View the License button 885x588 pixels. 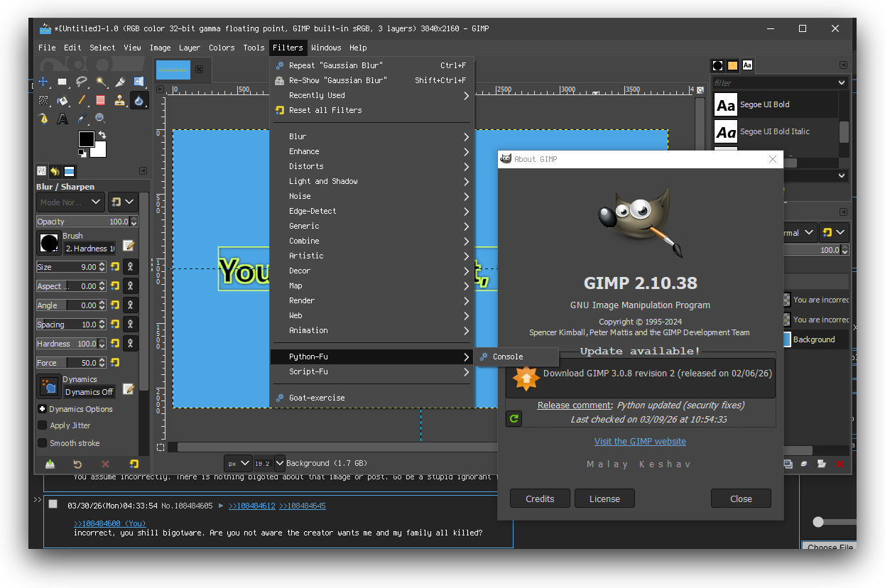tap(604, 499)
